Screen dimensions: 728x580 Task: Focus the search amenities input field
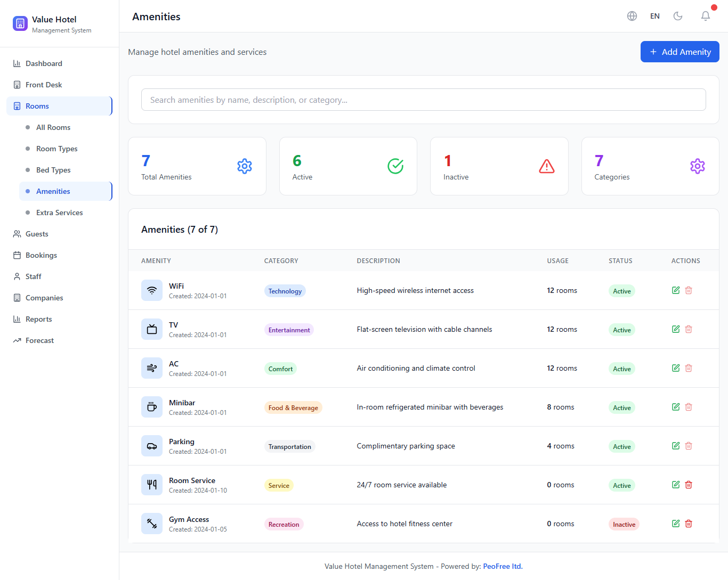(423, 100)
